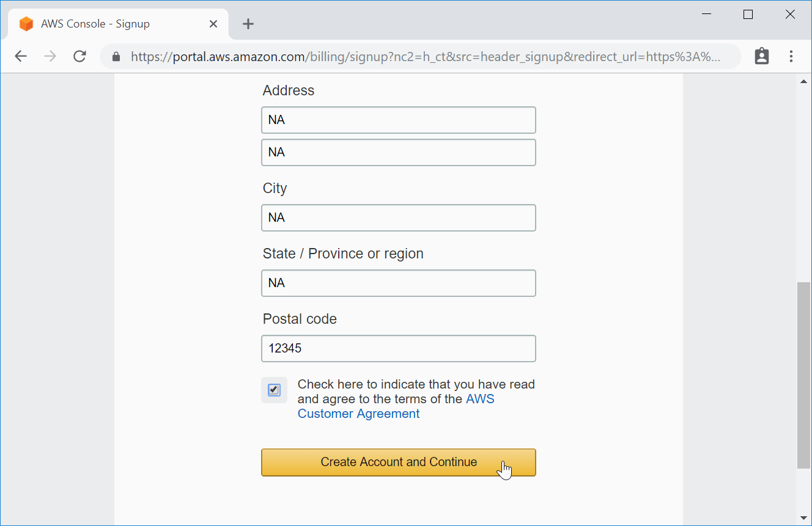Minimize the Chrome window
The width and height of the screenshot is (812, 526).
coord(707,15)
